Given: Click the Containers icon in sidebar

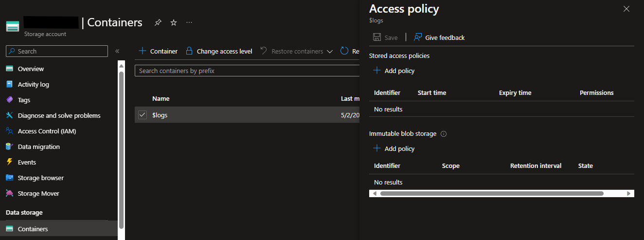Looking at the screenshot, I should 9,229.
